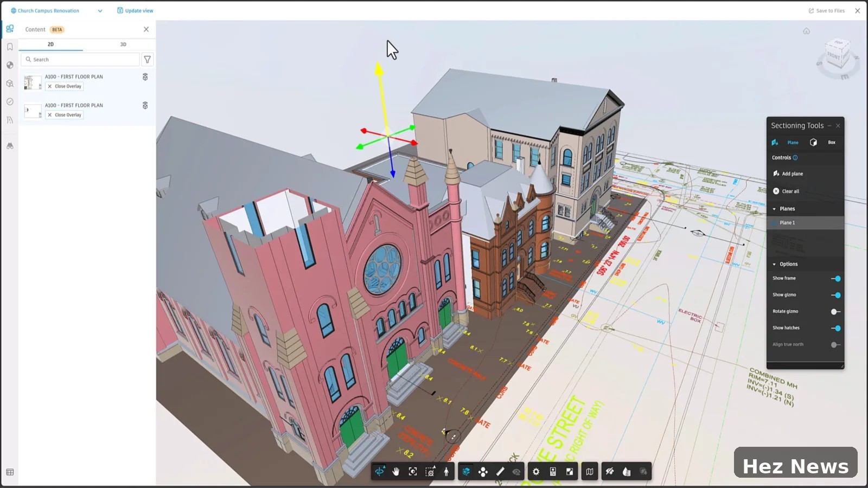
Task: Collapse the Options section
Action: [x=774, y=264]
